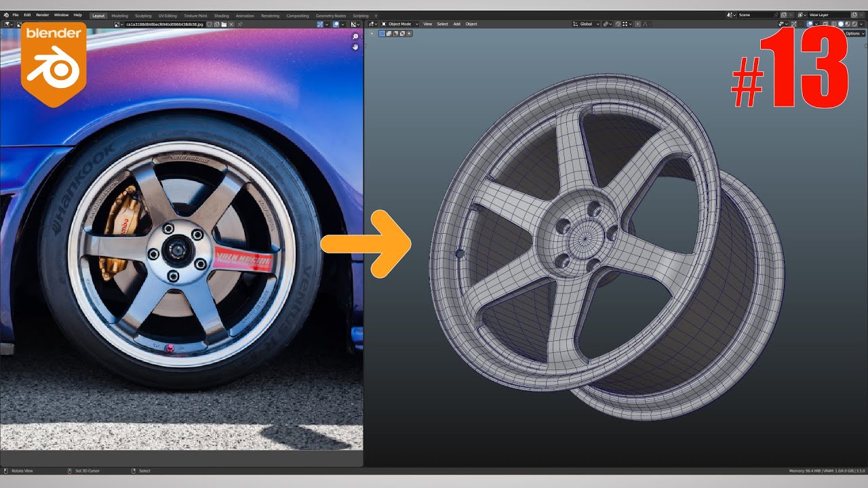This screenshot has width=868, height=488.
Task: Toggle image editor overlays
Action: [x=336, y=24]
